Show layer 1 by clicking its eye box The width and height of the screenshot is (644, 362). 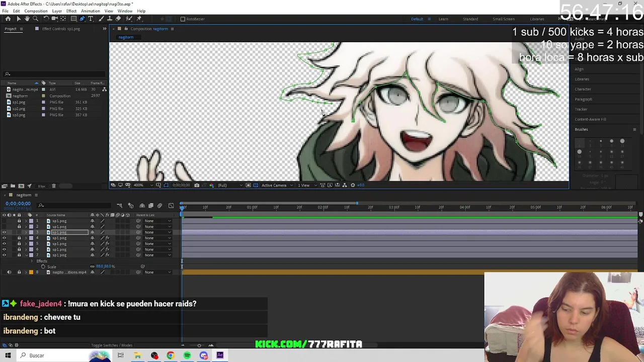[x=4, y=221]
